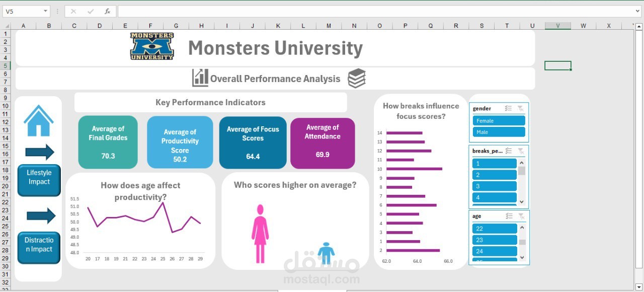This screenshot has height=292, width=644.
Task: Clear filter on the breaks_pe slicer
Action: [x=520, y=151]
